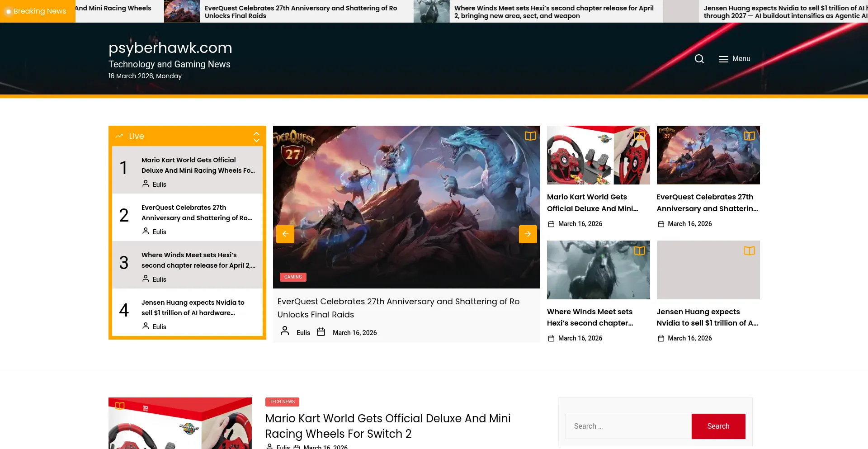Click calendar icon on small EverQuest card
868x449 pixels.
tap(660, 224)
